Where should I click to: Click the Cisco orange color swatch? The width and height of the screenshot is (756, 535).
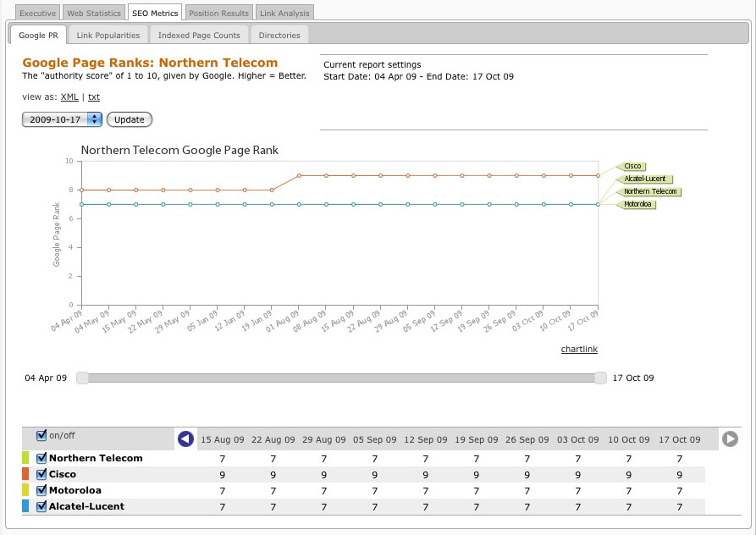point(25,474)
